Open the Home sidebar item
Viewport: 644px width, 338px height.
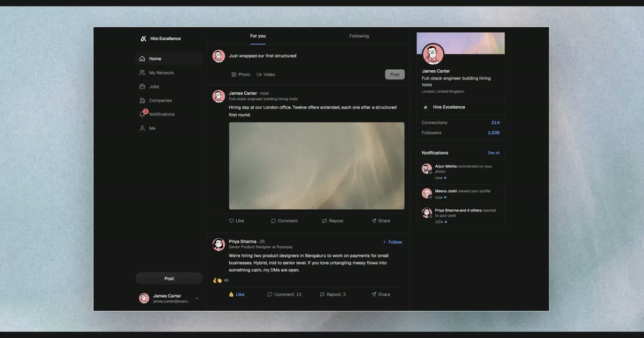tap(169, 58)
